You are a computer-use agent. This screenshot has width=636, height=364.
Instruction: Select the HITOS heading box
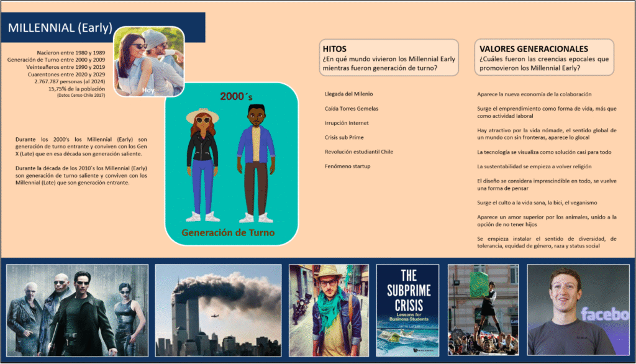click(x=389, y=58)
